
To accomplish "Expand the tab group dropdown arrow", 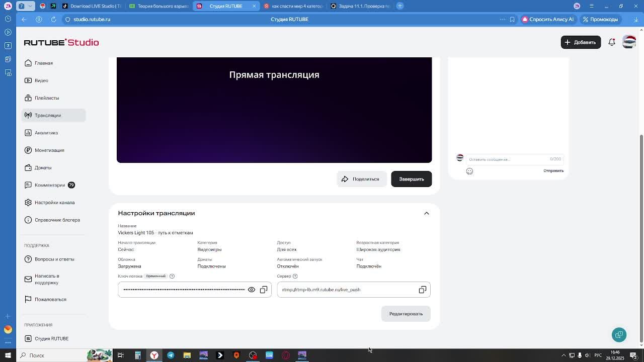I will (30, 6).
